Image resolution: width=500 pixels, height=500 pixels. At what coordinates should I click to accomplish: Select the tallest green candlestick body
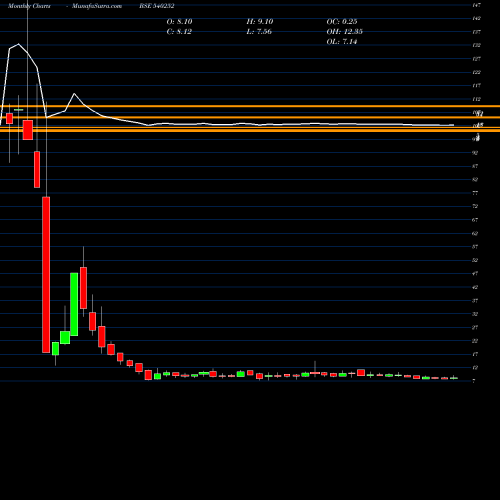point(74,304)
